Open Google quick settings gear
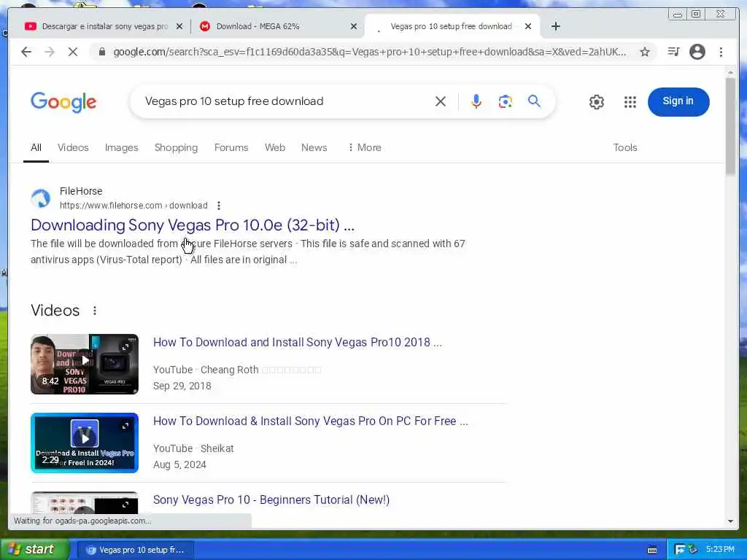747x560 pixels. 597,101
